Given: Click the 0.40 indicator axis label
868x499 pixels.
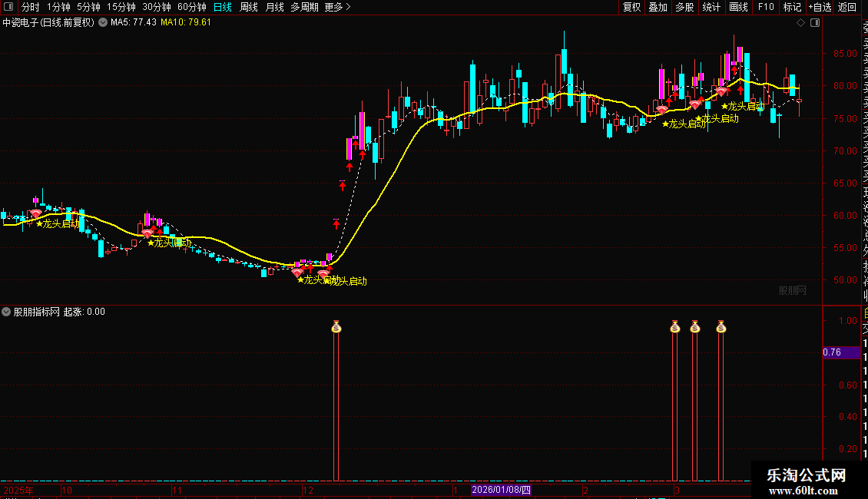Looking at the screenshot, I should 848,417.
